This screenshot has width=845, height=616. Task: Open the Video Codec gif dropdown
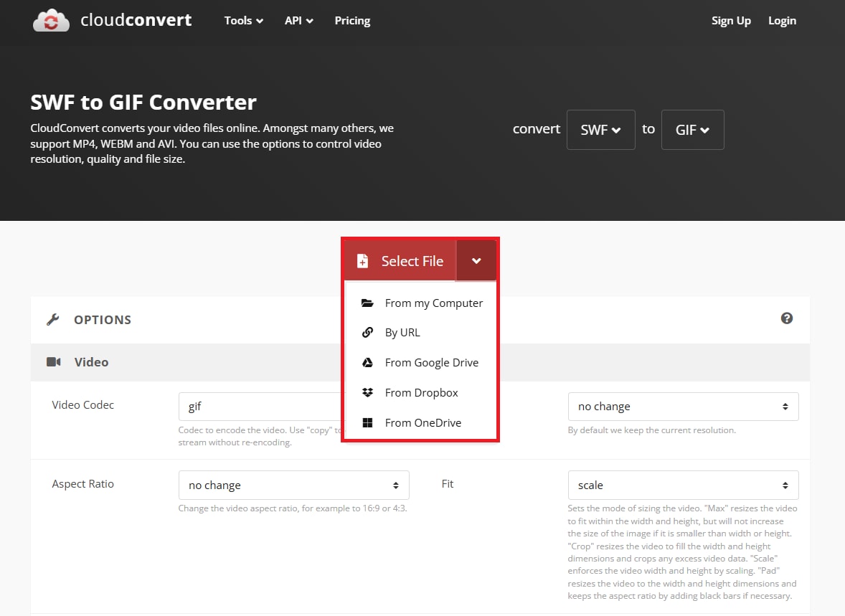click(x=261, y=407)
